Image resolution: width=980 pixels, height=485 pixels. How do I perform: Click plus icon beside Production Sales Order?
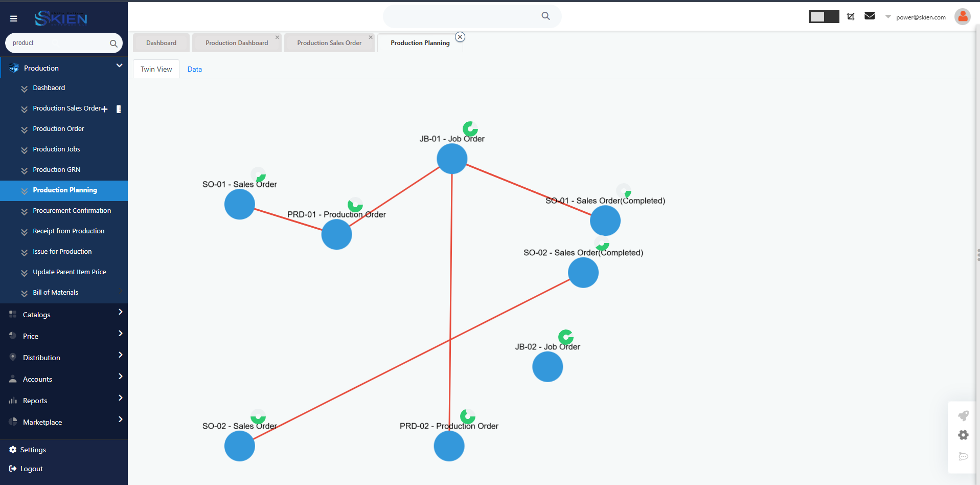pyautogui.click(x=105, y=109)
